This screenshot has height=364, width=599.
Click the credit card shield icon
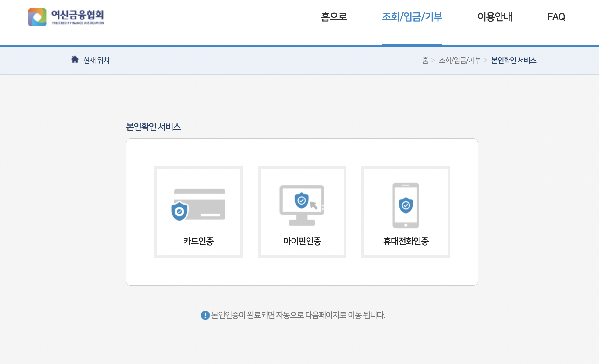pos(198,205)
